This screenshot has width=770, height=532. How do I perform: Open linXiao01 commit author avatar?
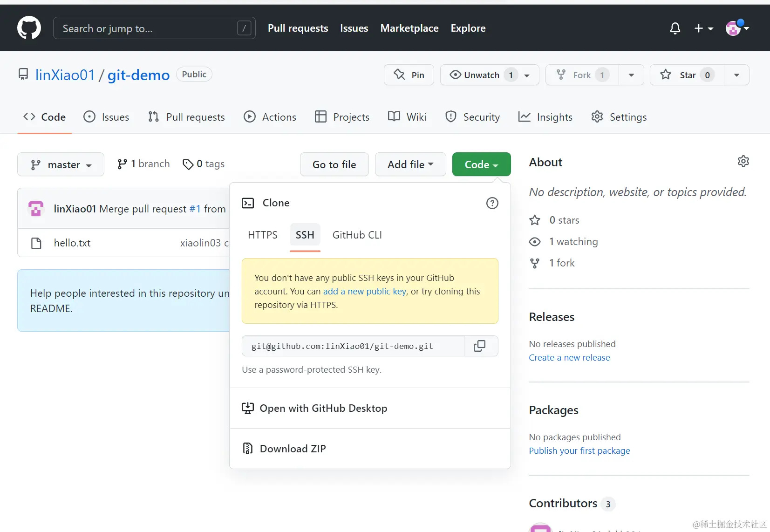36,209
